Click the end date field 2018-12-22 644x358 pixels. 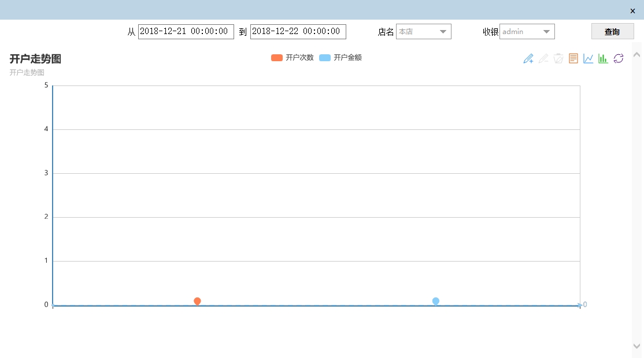pyautogui.click(x=298, y=32)
